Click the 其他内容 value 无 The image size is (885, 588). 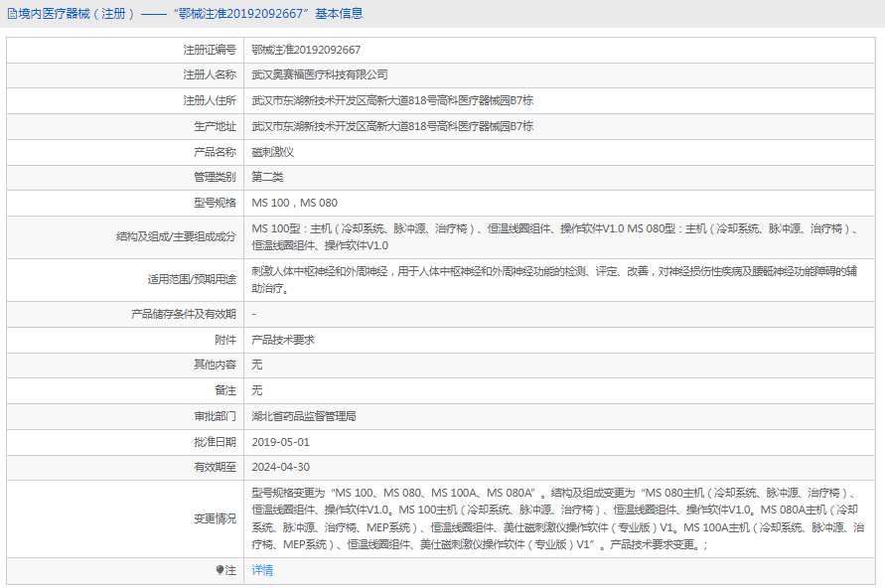coord(257,365)
